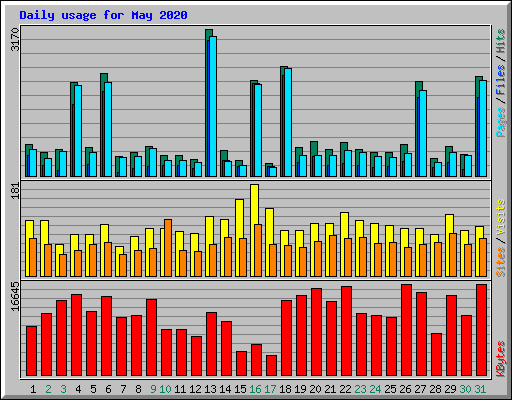Select day label 5 on x-axis
This screenshot has width=512, height=400.
pos(93,389)
